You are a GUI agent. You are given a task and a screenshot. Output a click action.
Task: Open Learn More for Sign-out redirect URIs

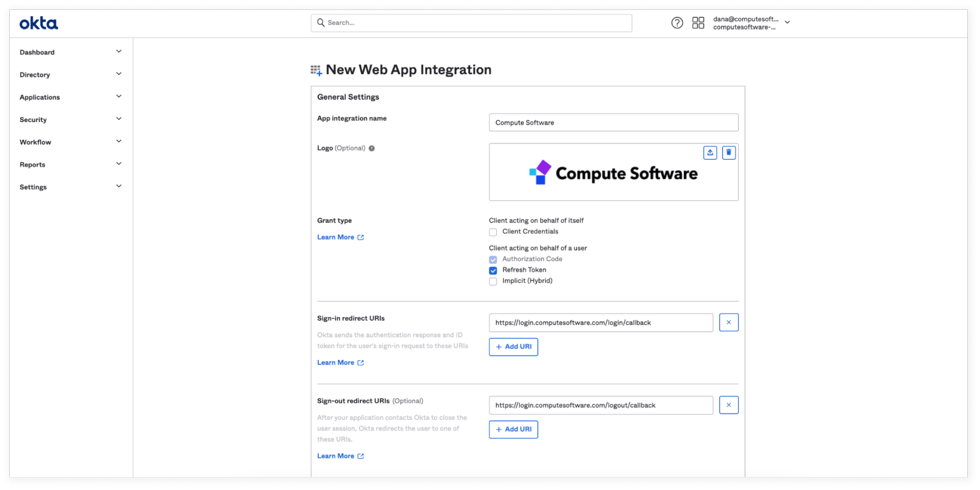[340, 456]
